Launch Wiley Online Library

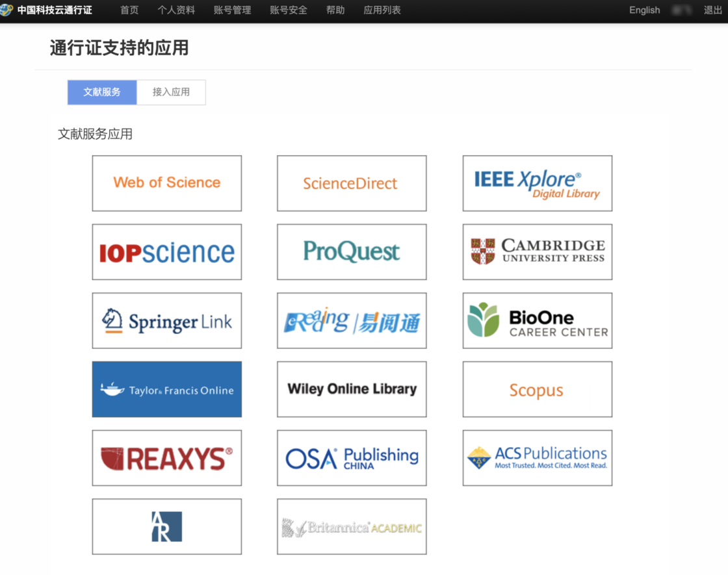coord(352,389)
